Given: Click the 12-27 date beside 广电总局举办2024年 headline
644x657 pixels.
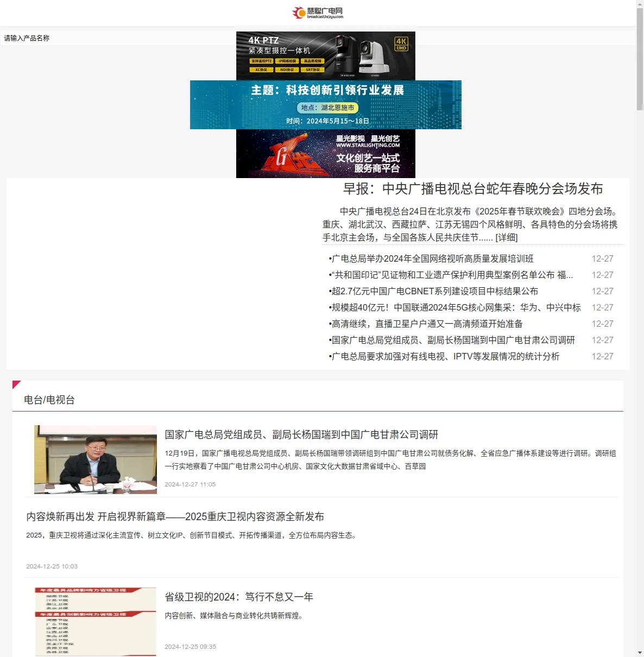Looking at the screenshot, I should [602, 258].
